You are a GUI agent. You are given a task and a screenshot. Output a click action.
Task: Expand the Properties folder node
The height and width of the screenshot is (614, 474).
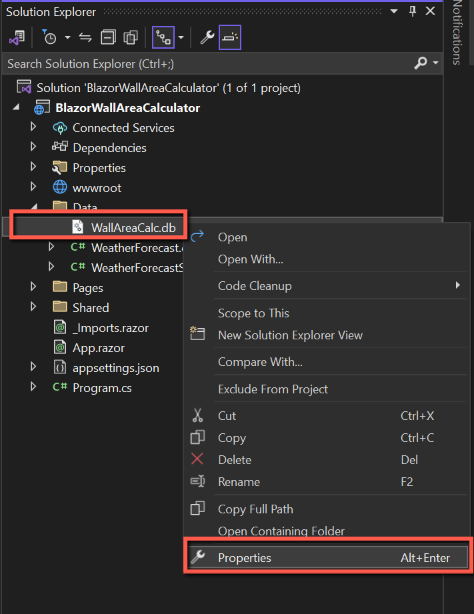coord(33,166)
